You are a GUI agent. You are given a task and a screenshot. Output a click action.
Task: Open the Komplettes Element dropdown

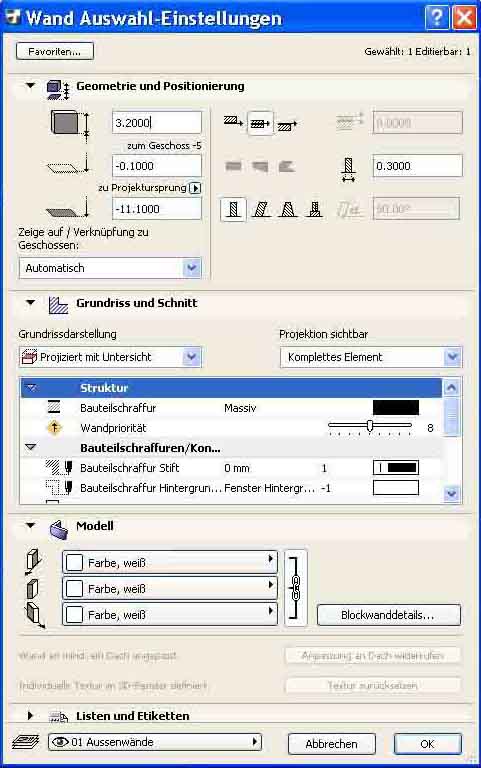coord(453,357)
